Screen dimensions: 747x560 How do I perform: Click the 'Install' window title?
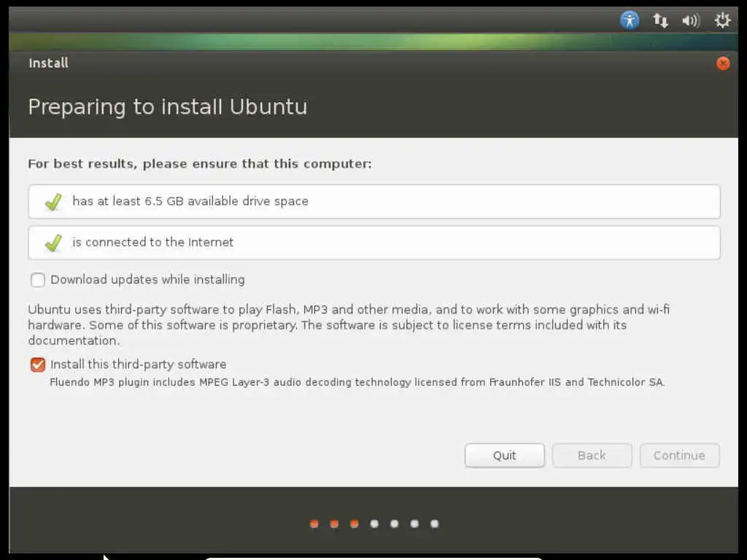(x=48, y=63)
